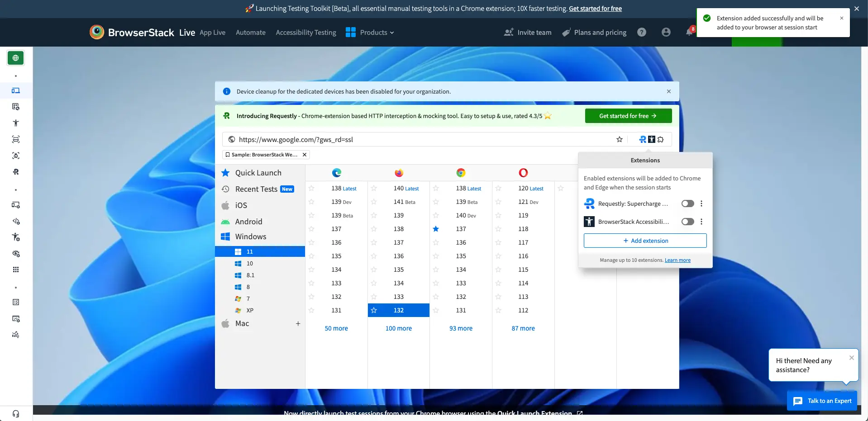Open Accessibility Testing tab
868x421 pixels.
(306, 33)
